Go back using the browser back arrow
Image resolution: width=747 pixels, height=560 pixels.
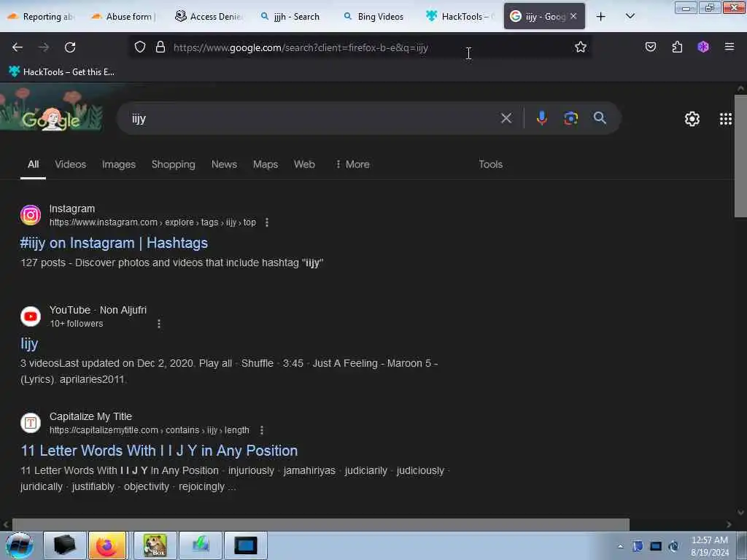pyautogui.click(x=18, y=47)
